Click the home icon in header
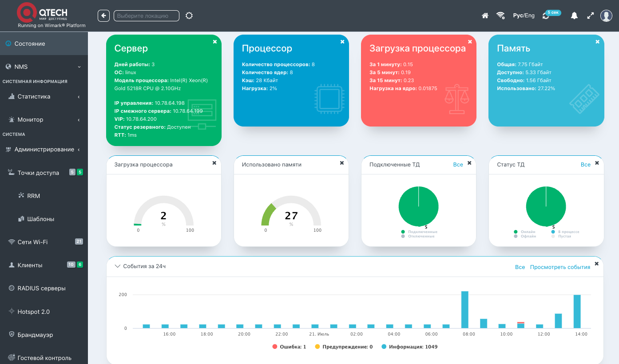 coord(485,16)
